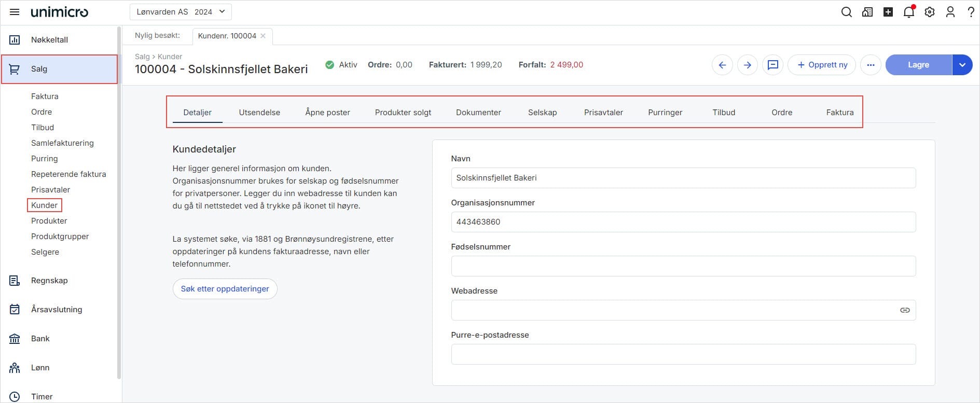Click the help question mark icon
The image size is (980, 403).
(970, 12)
